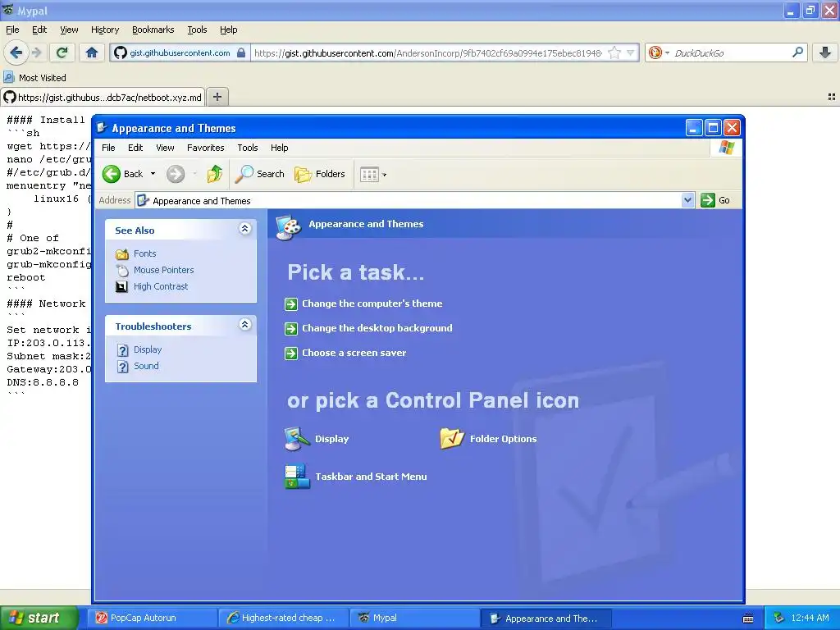Open Tools menu in Appearance and Themes
Image resolution: width=840 pixels, height=630 pixels.
click(x=248, y=148)
